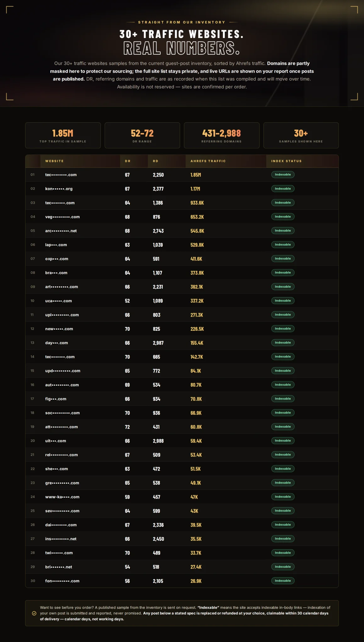Click the Indexable badge in row 10
The height and width of the screenshot is (642, 364).
tap(283, 301)
